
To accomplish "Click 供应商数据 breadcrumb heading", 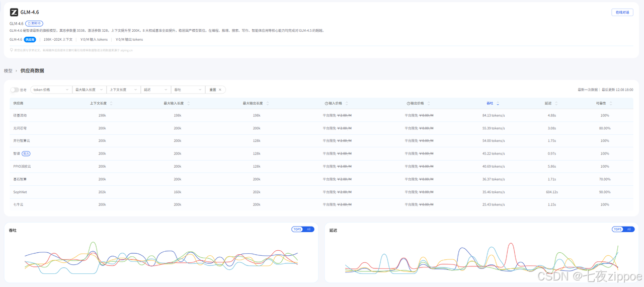I will point(32,71).
